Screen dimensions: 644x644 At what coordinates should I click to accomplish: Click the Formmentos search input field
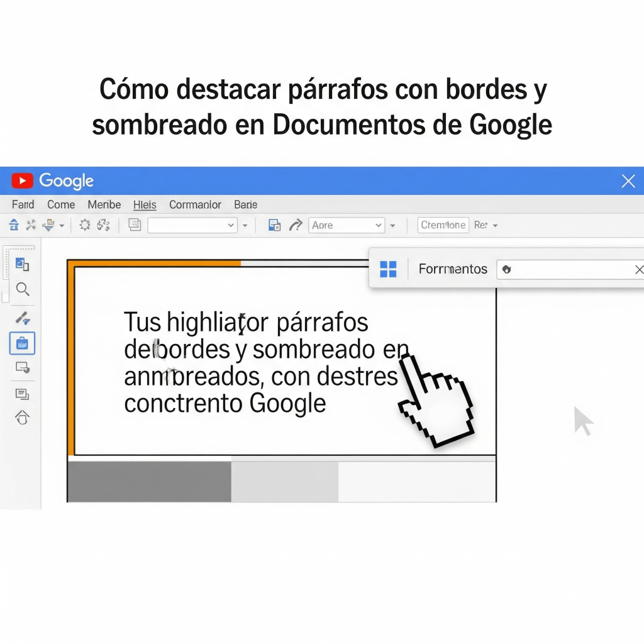pos(566,270)
